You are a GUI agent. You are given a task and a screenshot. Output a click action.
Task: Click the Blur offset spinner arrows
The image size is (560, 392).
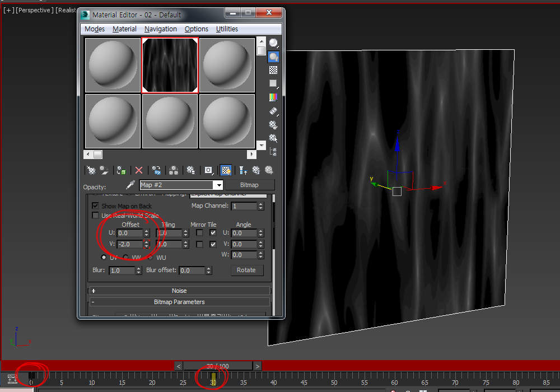208,270
